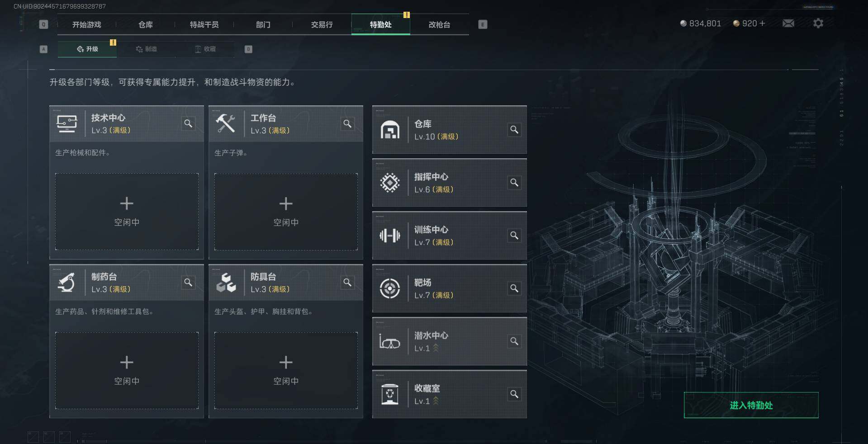
Task: Add production in 技术中心 idle slot
Action: tap(127, 212)
